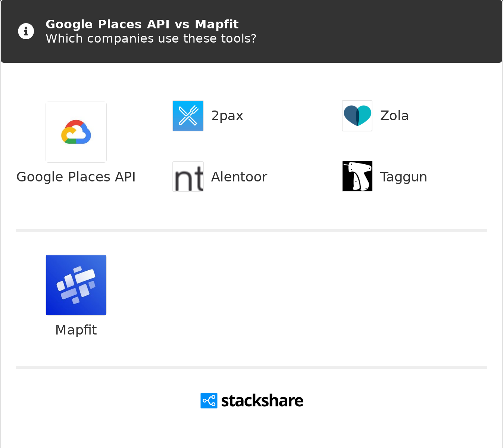Open the Zola company name link

[x=394, y=116]
